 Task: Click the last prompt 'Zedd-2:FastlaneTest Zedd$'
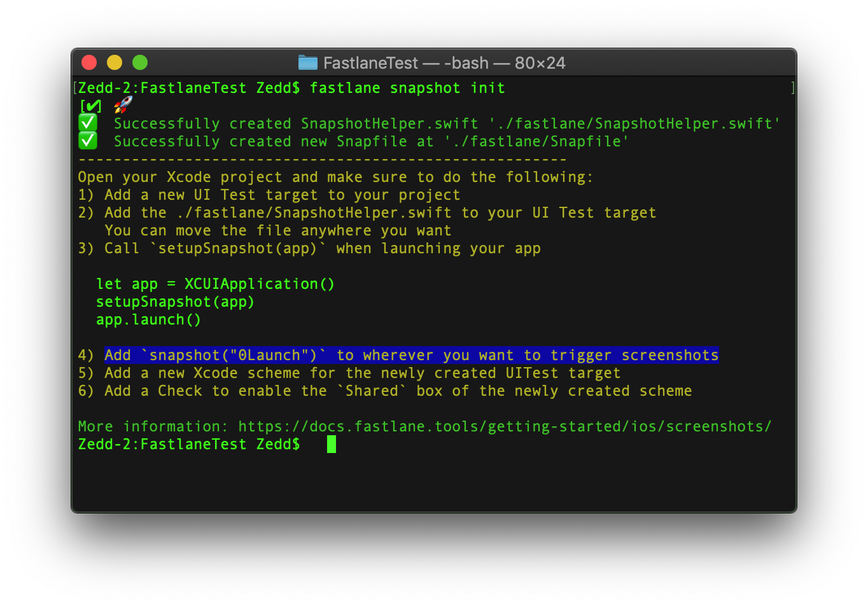point(189,444)
